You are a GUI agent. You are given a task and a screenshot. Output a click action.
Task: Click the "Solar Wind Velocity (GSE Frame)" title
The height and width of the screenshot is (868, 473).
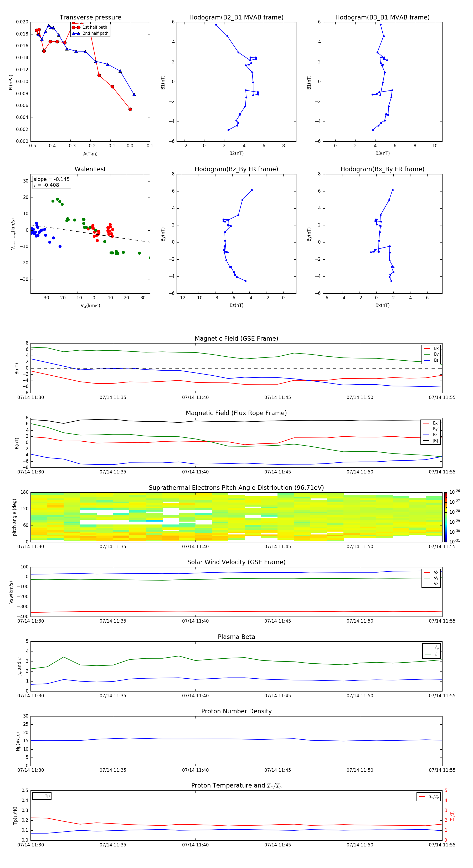point(236,562)
